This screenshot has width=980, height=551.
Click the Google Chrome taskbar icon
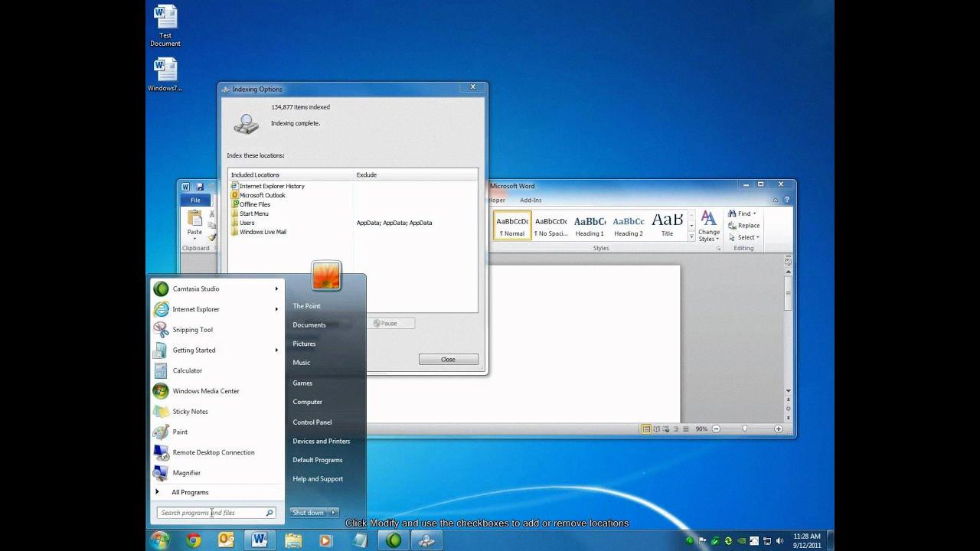[x=194, y=540]
